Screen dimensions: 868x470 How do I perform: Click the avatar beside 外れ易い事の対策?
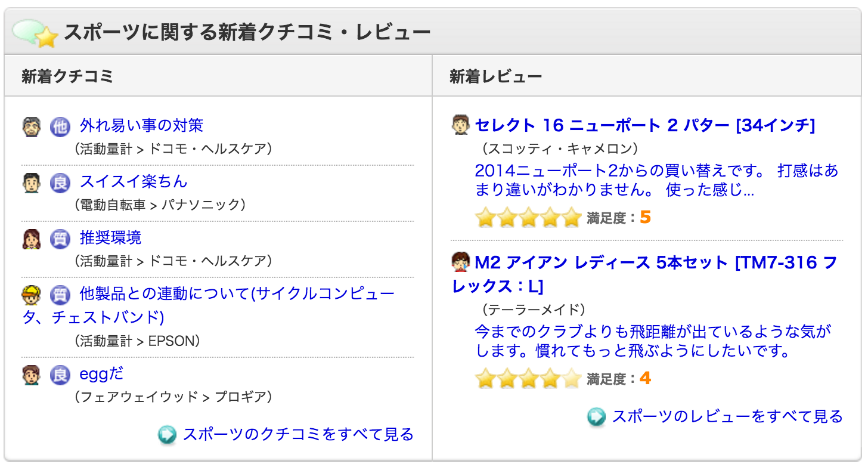(32, 126)
